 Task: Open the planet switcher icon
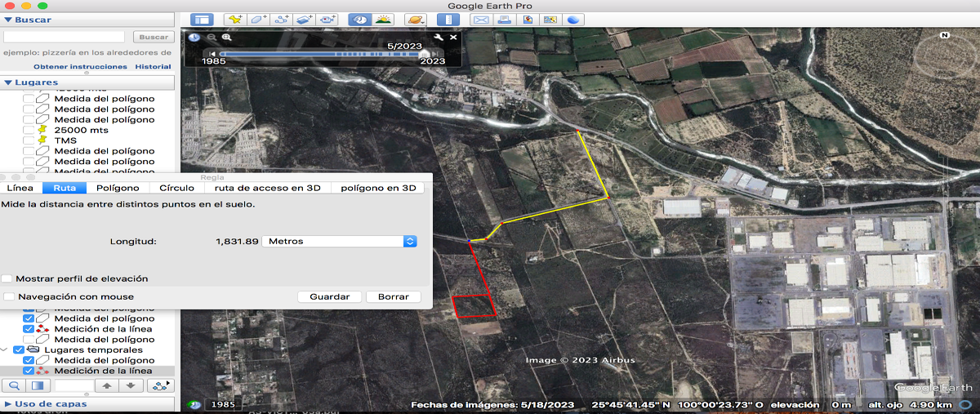pyautogui.click(x=415, y=19)
